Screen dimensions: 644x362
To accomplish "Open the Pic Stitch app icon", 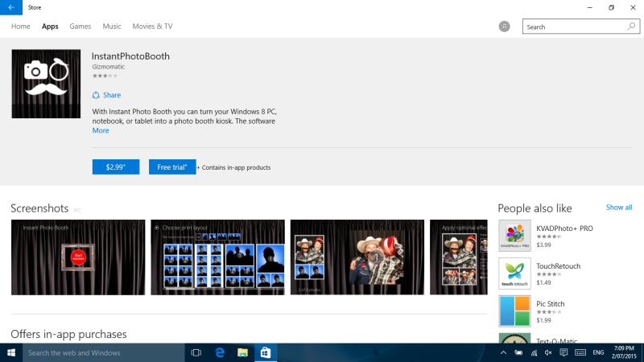I will [x=514, y=311].
